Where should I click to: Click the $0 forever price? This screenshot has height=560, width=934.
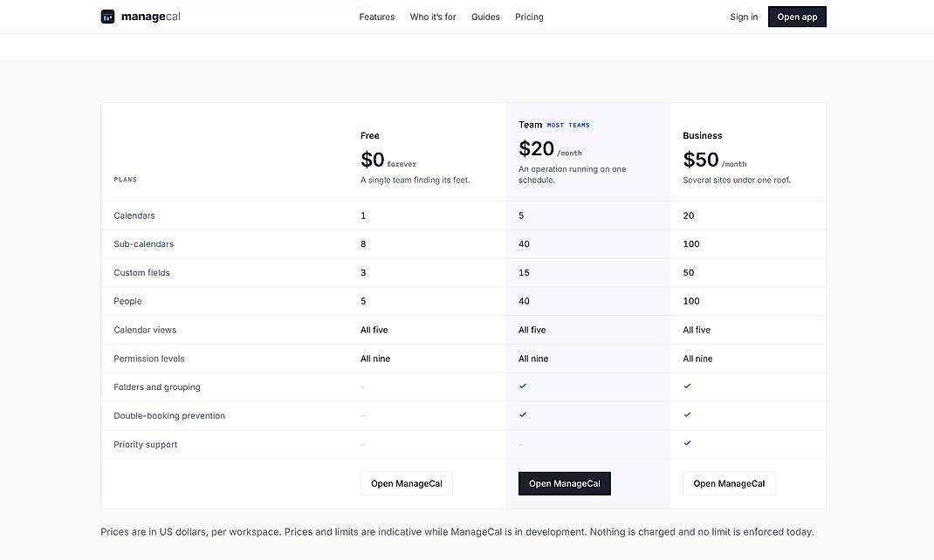pyautogui.click(x=388, y=160)
